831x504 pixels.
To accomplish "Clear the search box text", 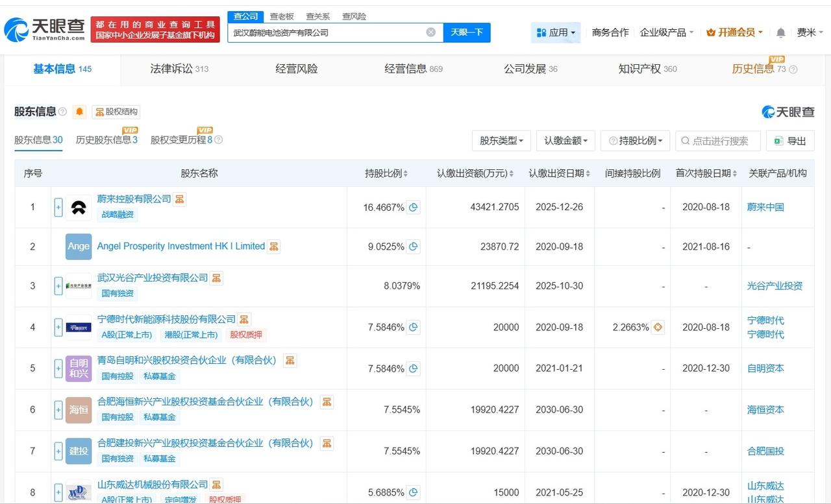I will tap(430, 32).
